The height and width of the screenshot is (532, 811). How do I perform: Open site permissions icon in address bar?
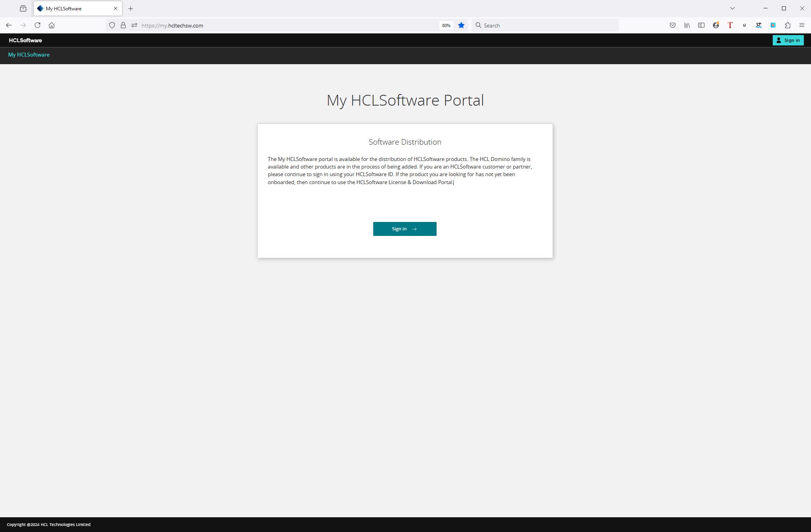click(x=134, y=25)
